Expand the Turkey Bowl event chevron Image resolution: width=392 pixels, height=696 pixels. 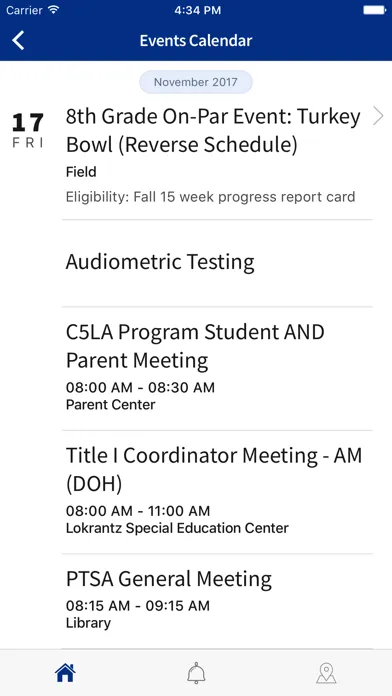coord(378,116)
